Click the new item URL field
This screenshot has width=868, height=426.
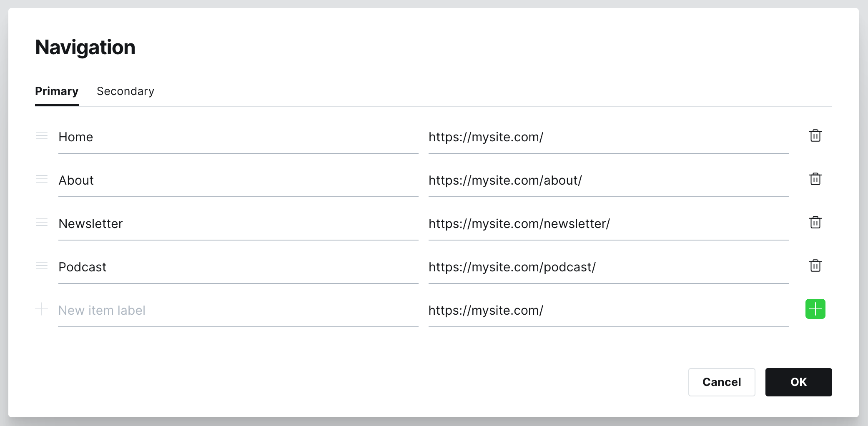608,311
